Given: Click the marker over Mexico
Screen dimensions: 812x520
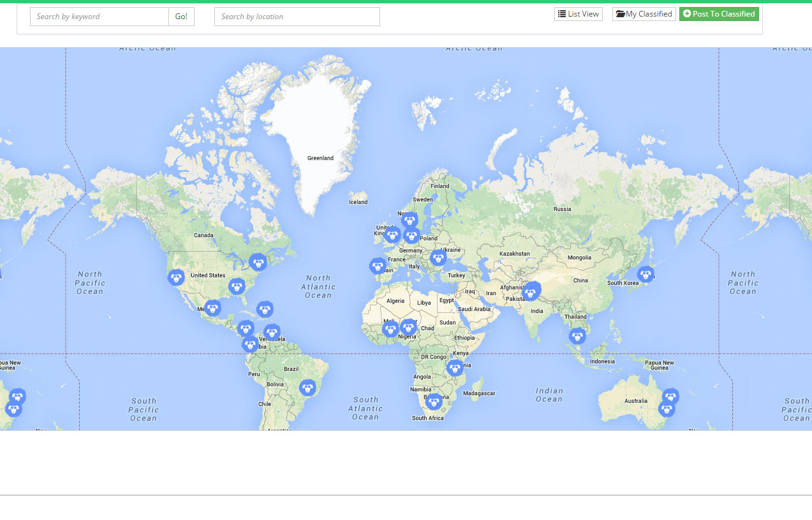Looking at the screenshot, I should click(x=213, y=308).
